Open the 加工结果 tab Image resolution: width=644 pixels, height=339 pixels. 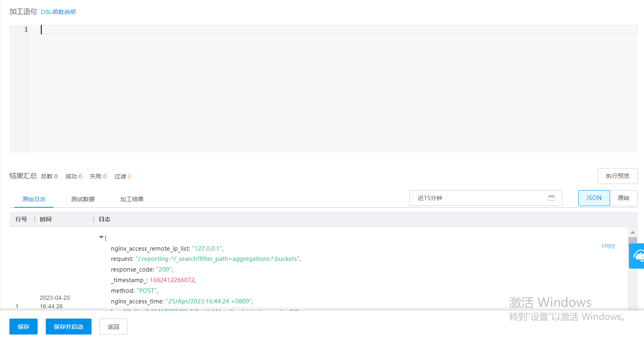132,199
